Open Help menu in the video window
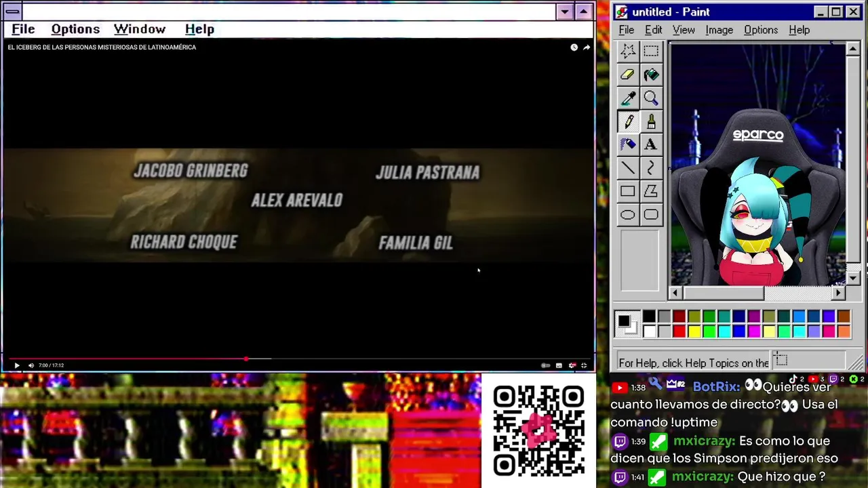Screen dimensions: 868x488 coord(199,29)
